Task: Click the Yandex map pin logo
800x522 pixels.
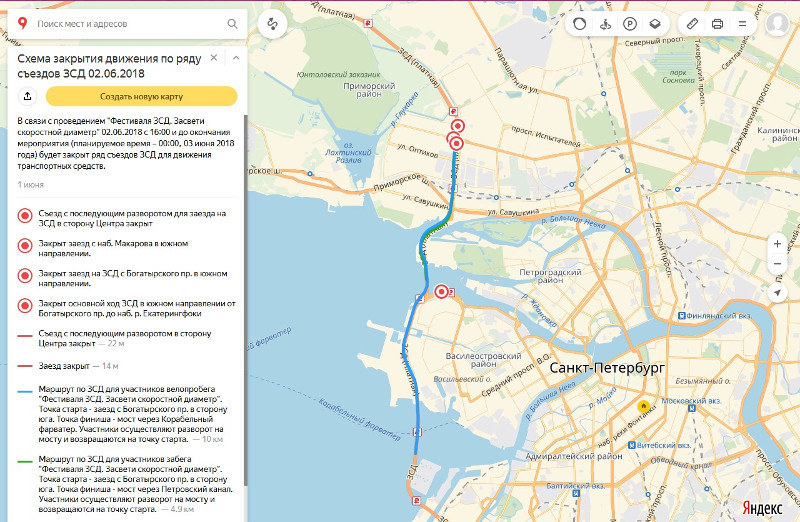Action: tap(22, 23)
